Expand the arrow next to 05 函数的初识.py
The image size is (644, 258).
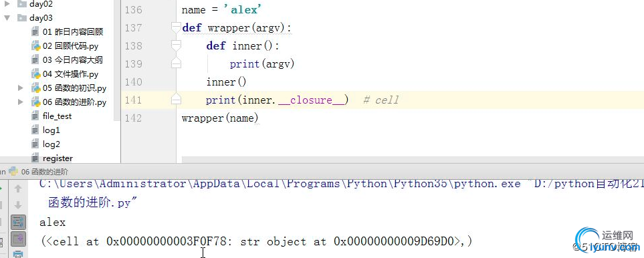21,88
